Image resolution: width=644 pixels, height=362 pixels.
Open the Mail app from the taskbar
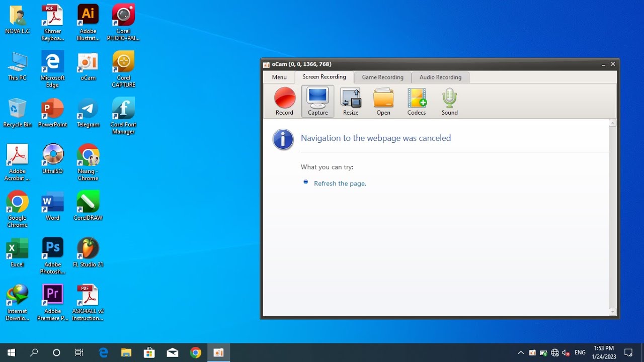point(173,352)
